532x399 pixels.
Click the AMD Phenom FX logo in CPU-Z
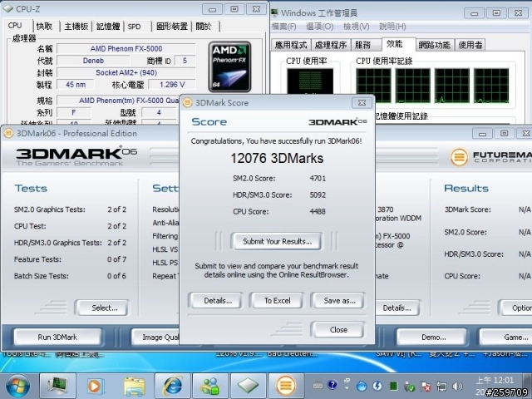tap(229, 66)
